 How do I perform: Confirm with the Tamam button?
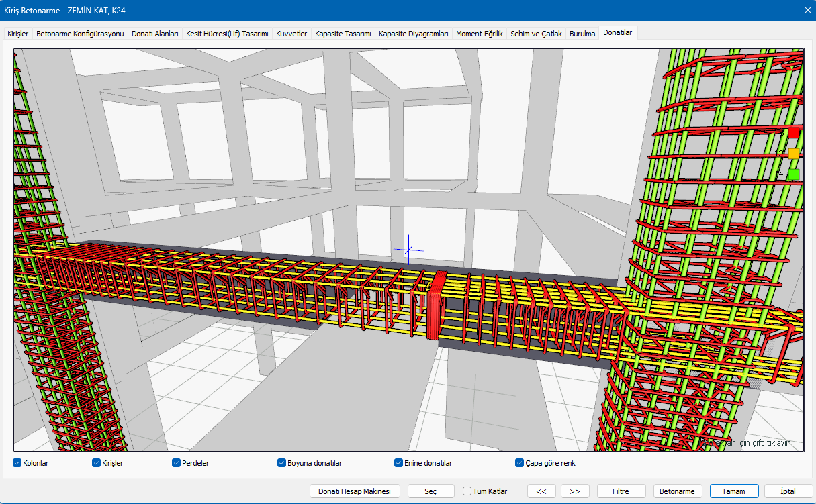[733, 491]
